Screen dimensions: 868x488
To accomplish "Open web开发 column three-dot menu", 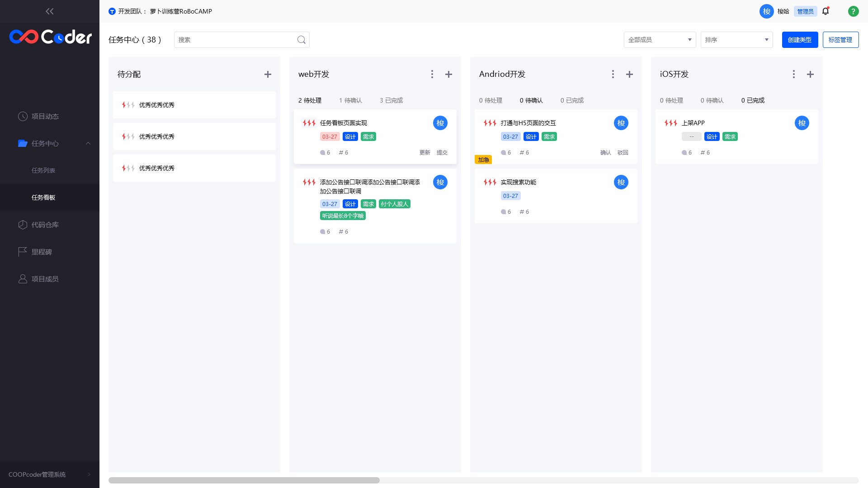I will pyautogui.click(x=432, y=74).
